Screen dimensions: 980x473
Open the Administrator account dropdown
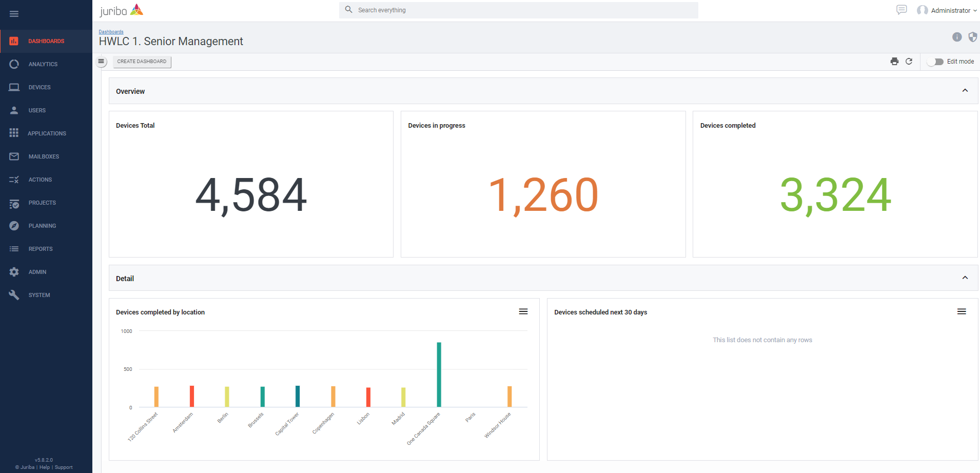click(948, 10)
